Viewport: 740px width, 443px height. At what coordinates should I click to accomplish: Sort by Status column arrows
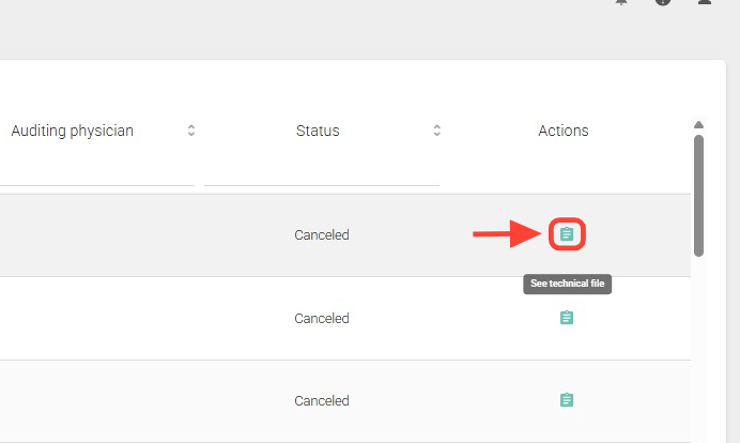click(x=437, y=131)
